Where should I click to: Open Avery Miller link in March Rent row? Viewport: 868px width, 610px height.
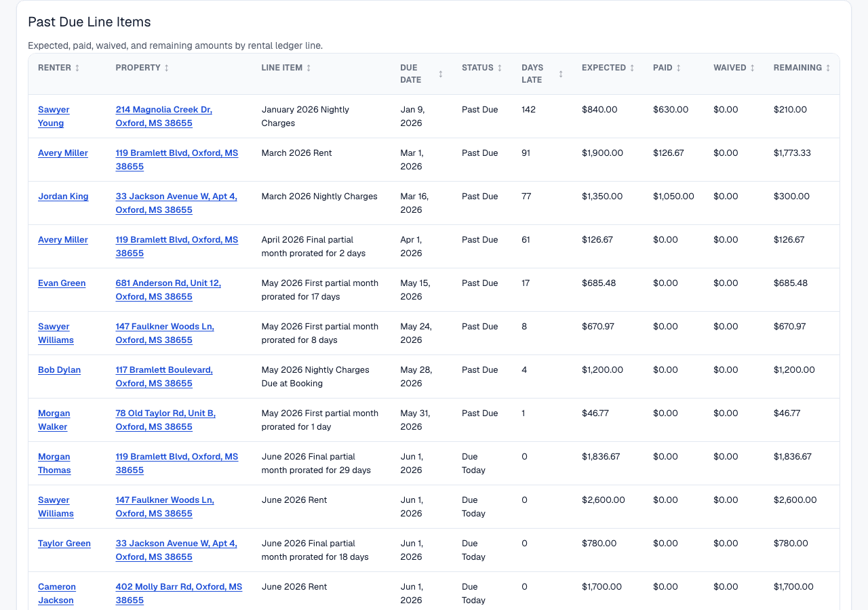click(x=63, y=153)
